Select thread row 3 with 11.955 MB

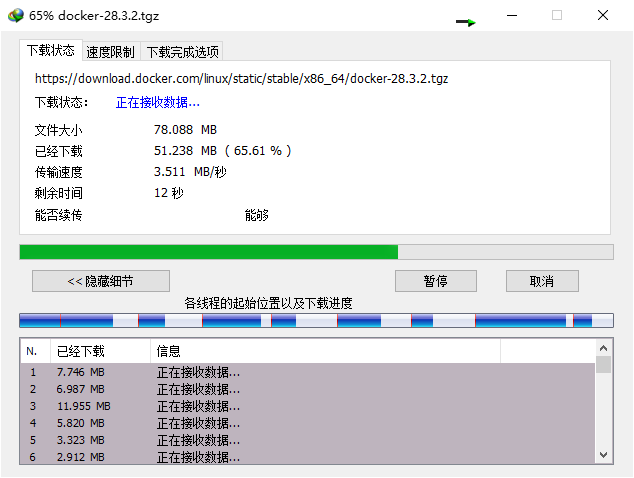[x=308, y=406]
